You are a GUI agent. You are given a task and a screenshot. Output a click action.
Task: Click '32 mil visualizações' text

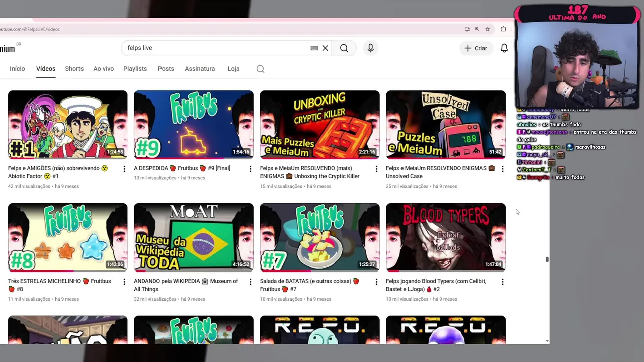point(155,299)
